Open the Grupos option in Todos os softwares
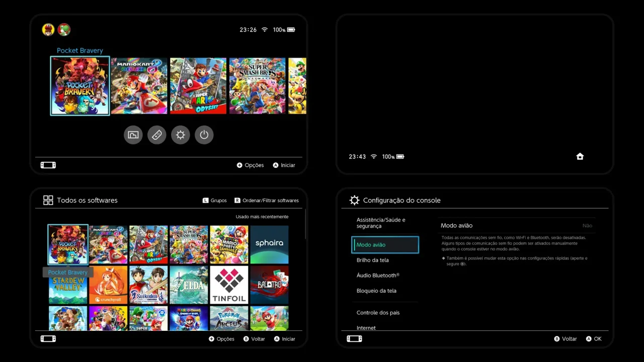The height and width of the screenshot is (362, 644). tap(215, 200)
